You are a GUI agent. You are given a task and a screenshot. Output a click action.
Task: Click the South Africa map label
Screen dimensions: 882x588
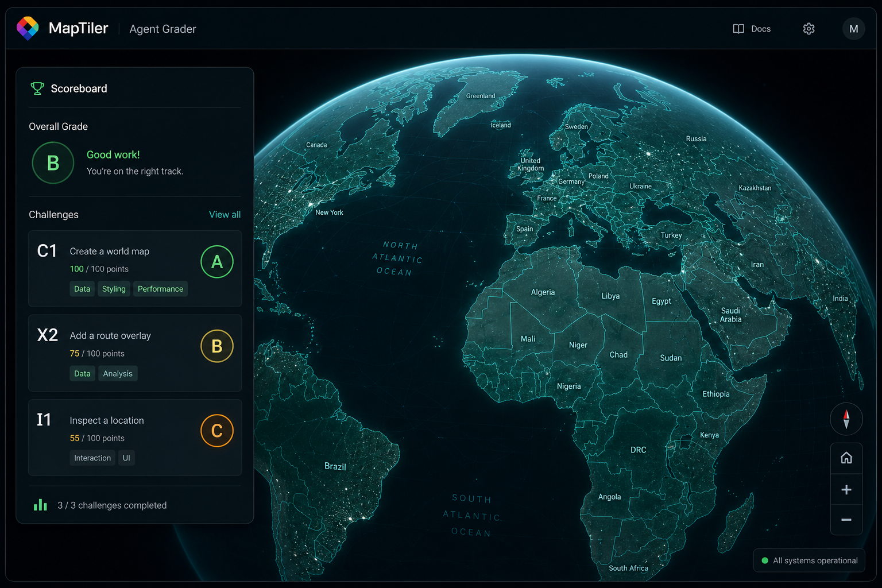click(628, 568)
